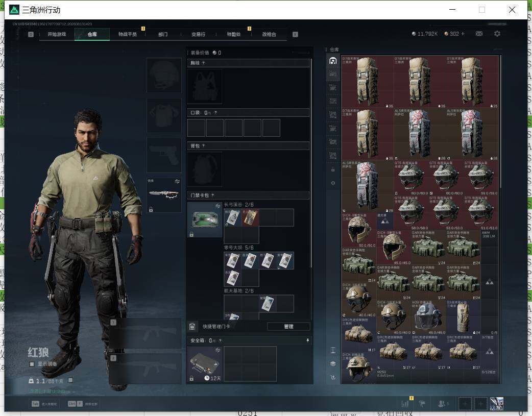This screenshot has height=416, width=532.
Task: Select the second primary weapon slot
Action: coord(145,369)
